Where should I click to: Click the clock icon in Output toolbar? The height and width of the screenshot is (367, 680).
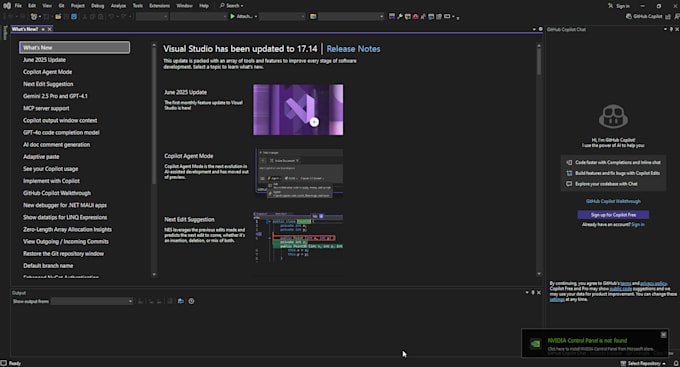click(x=191, y=301)
